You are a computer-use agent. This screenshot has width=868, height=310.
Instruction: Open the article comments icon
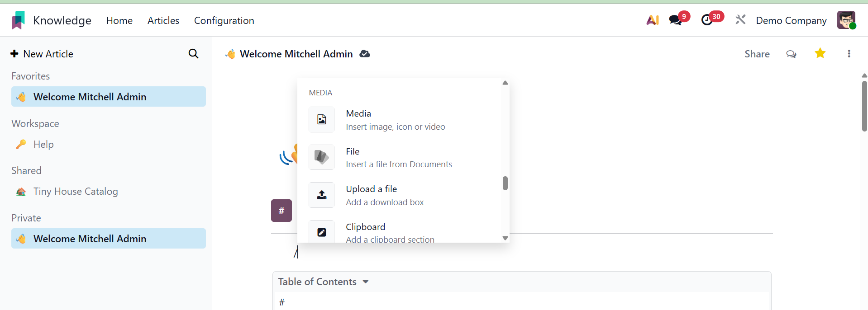point(791,54)
